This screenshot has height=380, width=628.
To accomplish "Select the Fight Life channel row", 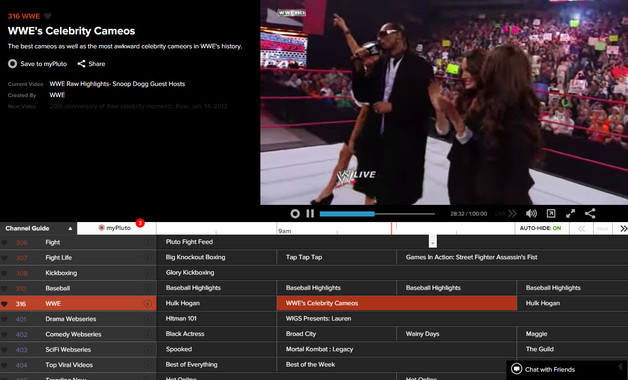I will point(78,257).
